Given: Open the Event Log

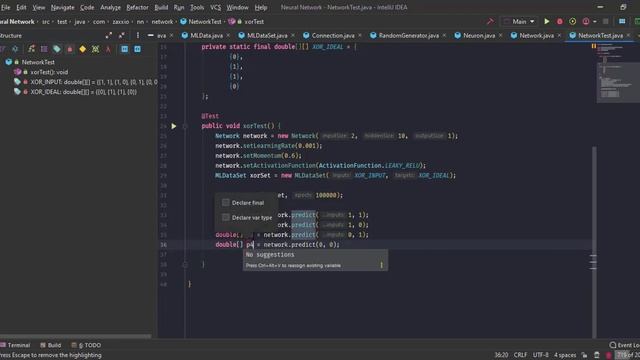Looking at the screenshot, I should tap(624, 345).
